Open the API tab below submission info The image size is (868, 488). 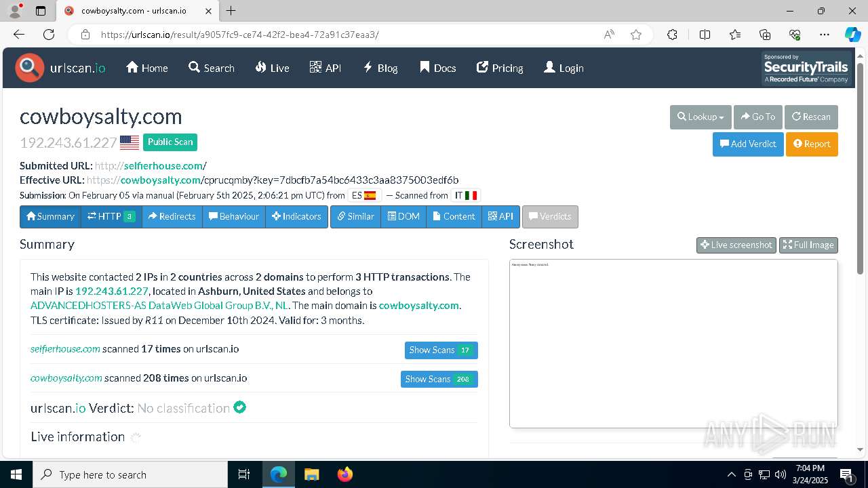[x=500, y=216]
